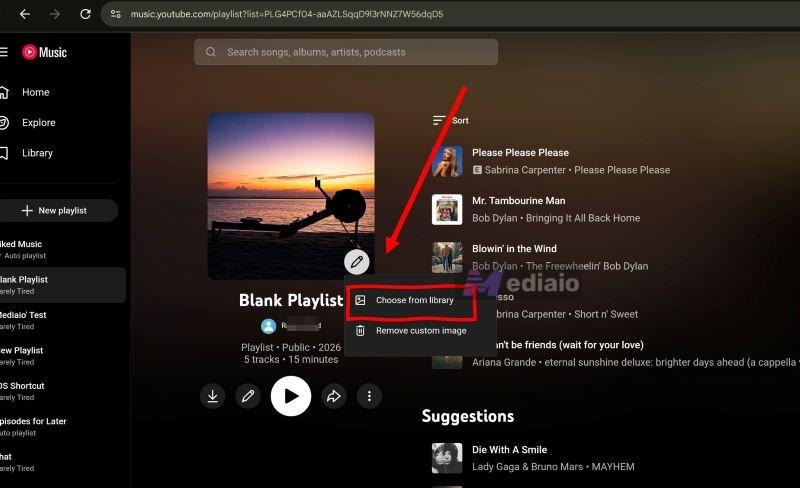Image resolution: width=800 pixels, height=488 pixels.
Task: Open Bringing It All Back Home album
Action: pos(583,218)
